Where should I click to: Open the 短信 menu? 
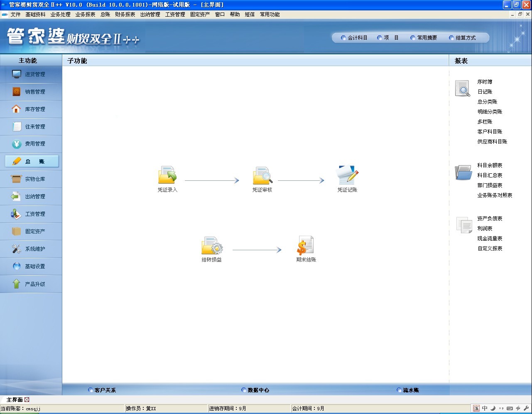click(250, 15)
